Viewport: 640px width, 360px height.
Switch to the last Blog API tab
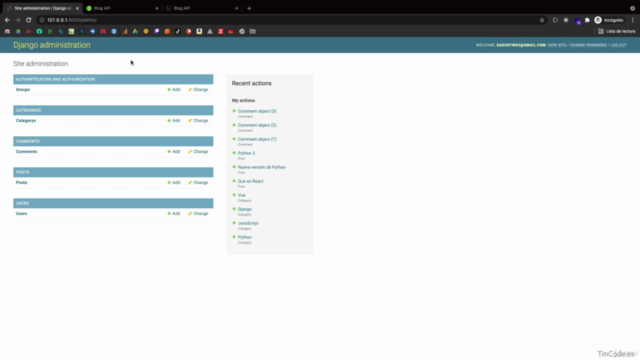(202, 8)
